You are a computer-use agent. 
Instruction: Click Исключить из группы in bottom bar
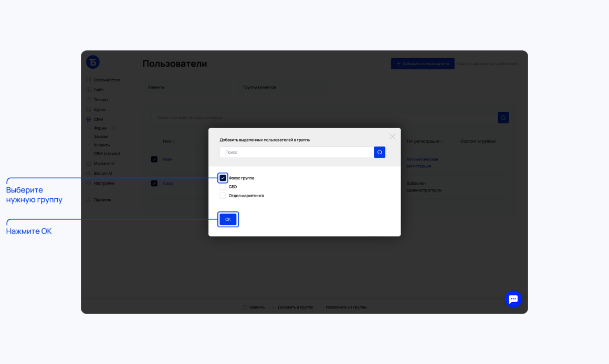click(346, 307)
